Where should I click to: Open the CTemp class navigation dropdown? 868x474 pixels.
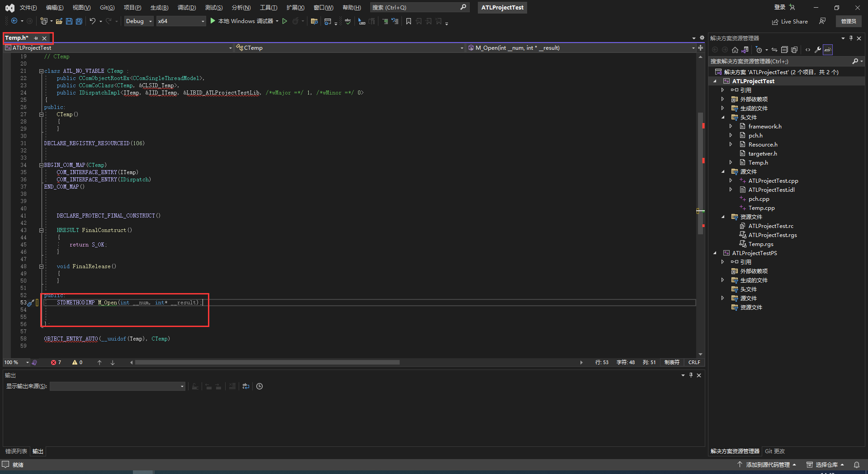click(349, 48)
